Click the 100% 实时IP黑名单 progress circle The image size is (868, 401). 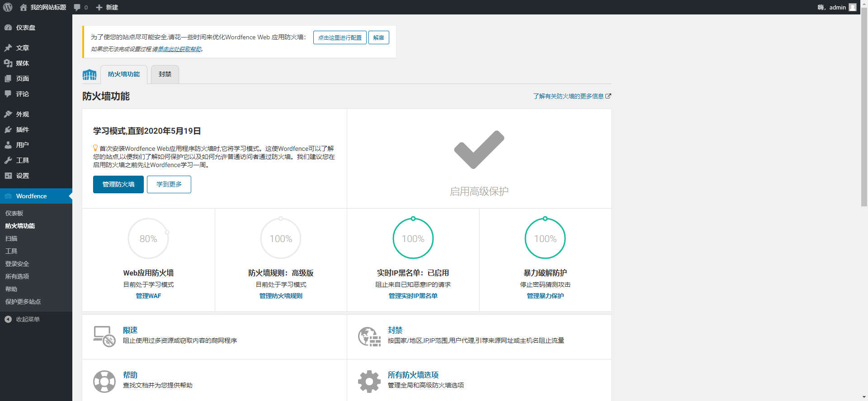[x=413, y=238]
